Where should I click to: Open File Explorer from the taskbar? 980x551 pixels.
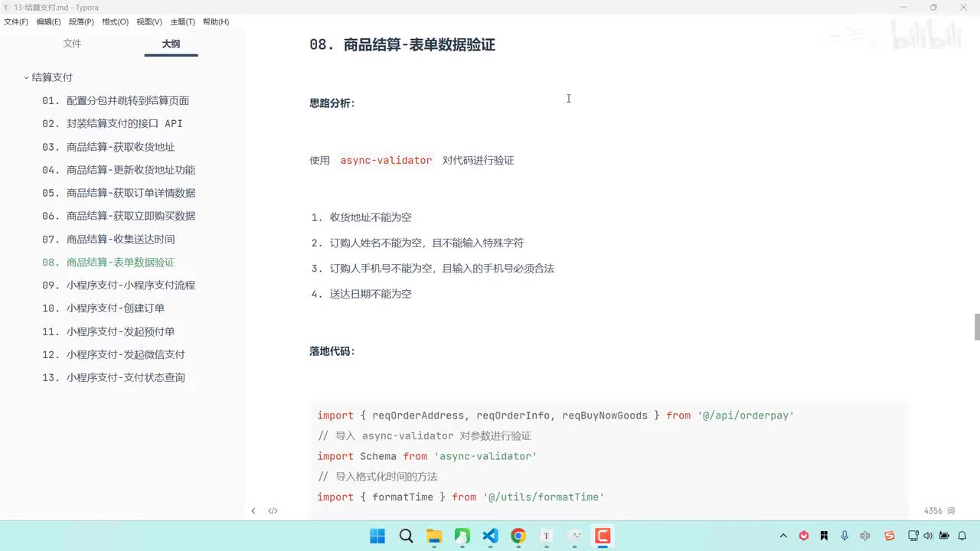point(434,536)
